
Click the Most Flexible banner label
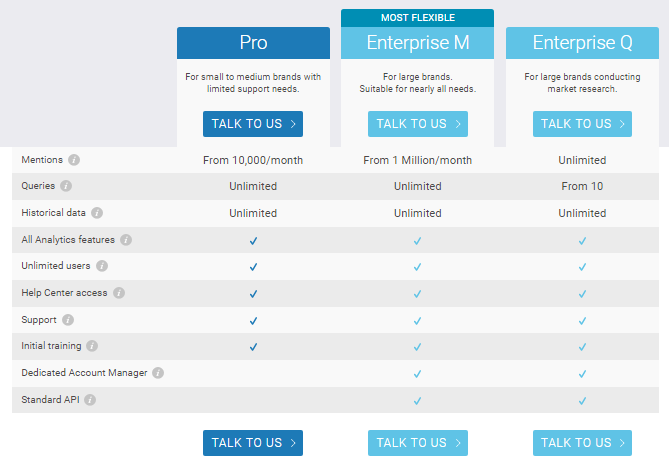pyautogui.click(x=418, y=18)
